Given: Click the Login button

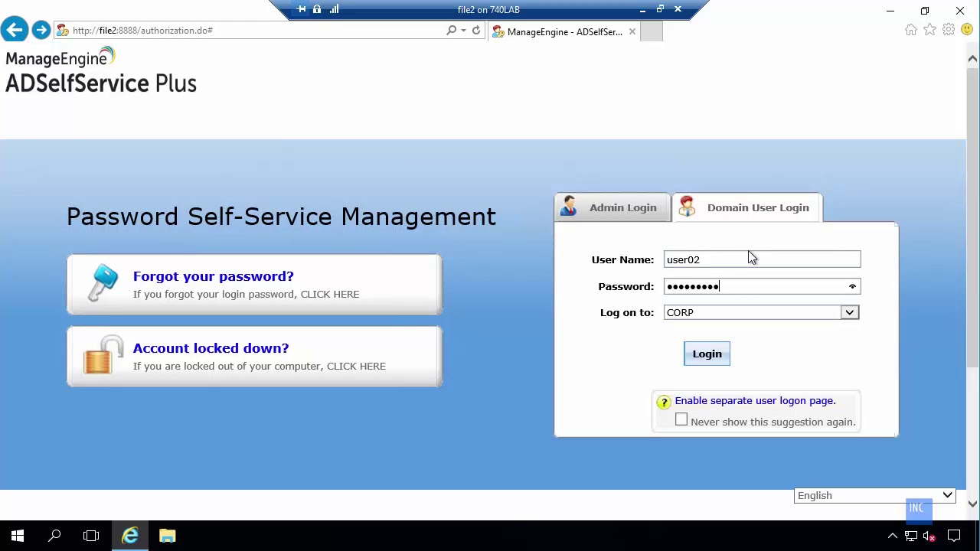Looking at the screenshot, I should click(707, 354).
